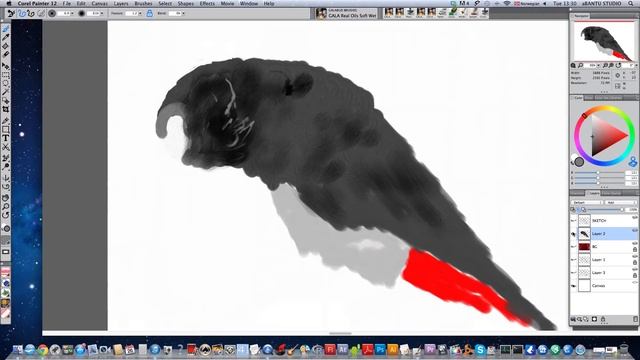The width and height of the screenshot is (640, 360).
Task: Toggle lock on Layer 1
Action: point(635,262)
